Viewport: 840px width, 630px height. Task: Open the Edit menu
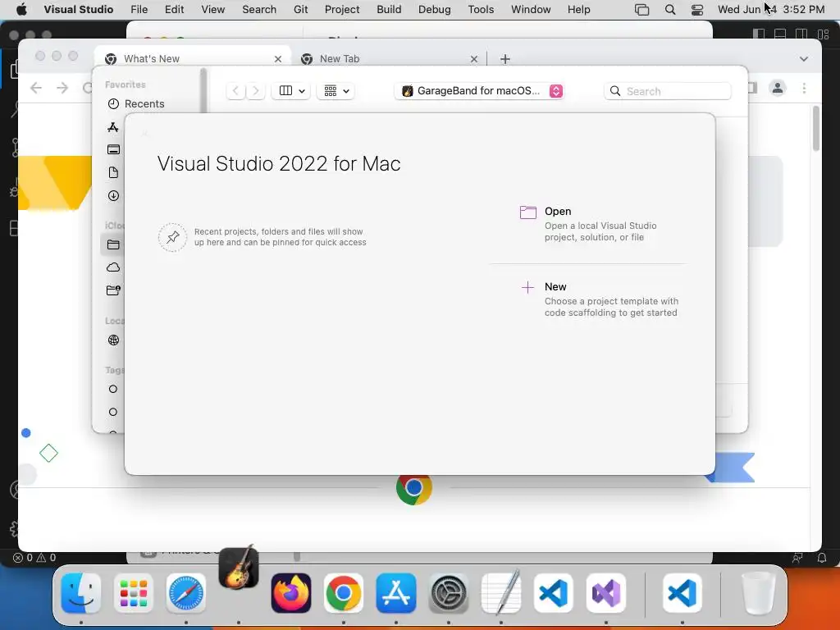174,10
